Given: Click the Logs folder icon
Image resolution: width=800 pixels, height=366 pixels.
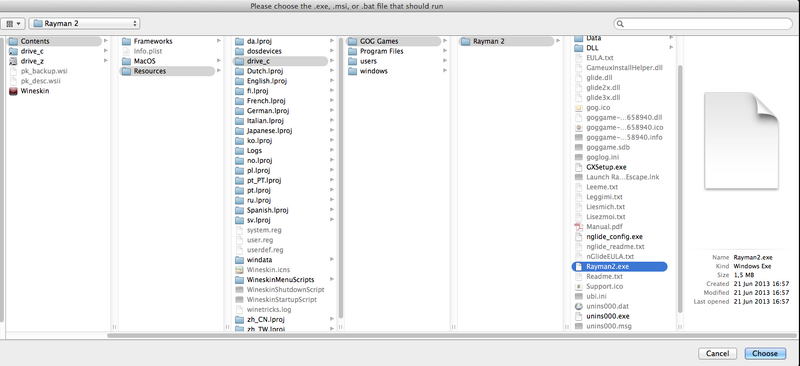Looking at the screenshot, I should pyautogui.click(x=239, y=151).
